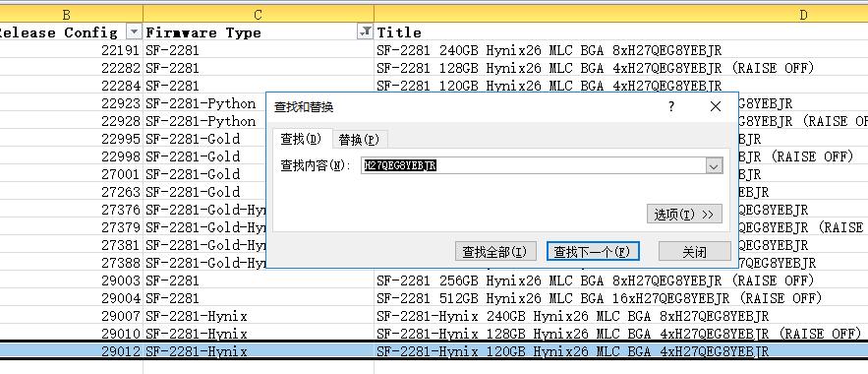Select cell with Release Config 29010
868x374 pixels.
tap(72, 334)
